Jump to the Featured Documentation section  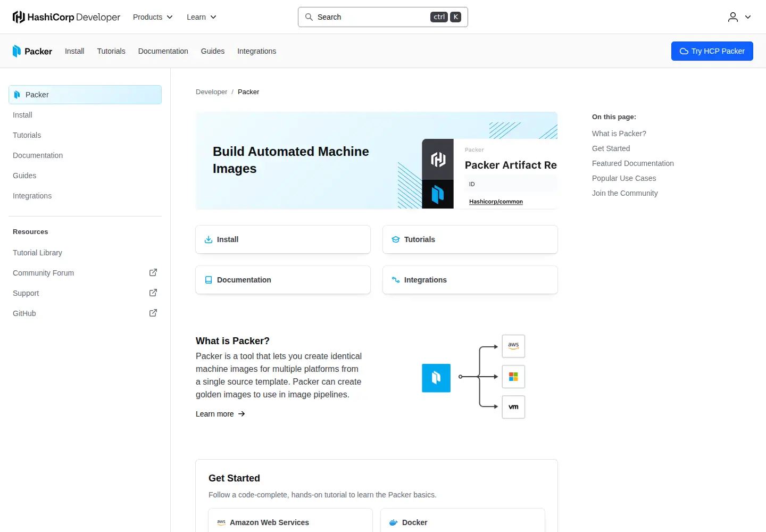coord(633,163)
